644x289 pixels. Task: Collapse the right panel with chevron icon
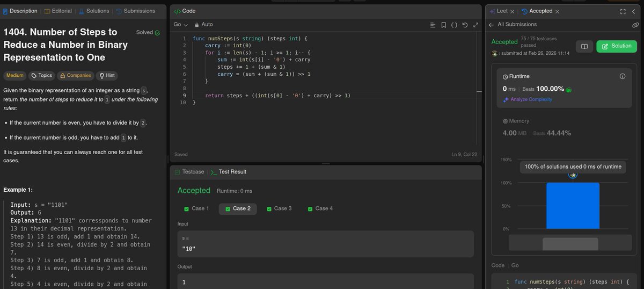coord(634,11)
